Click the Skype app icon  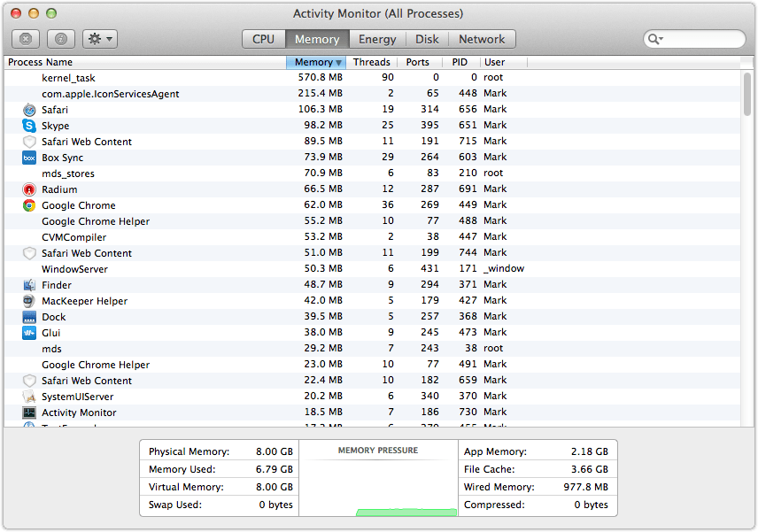(29, 126)
